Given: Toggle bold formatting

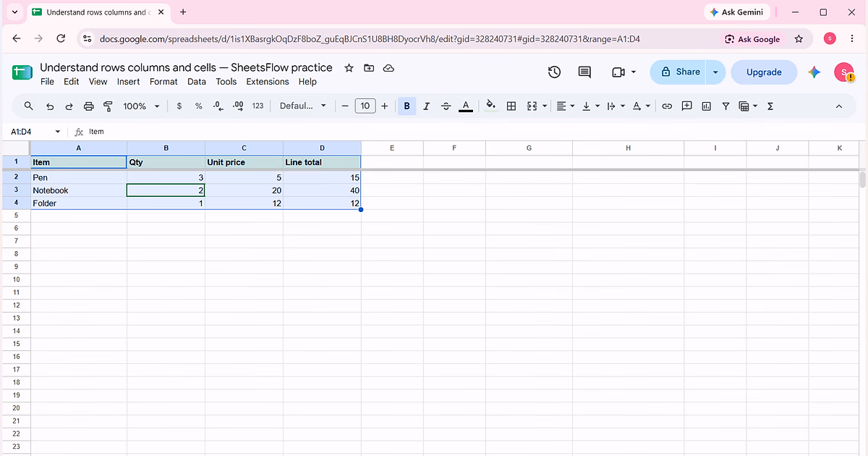Looking at the screenshot, I should click(x=407, y=106).
